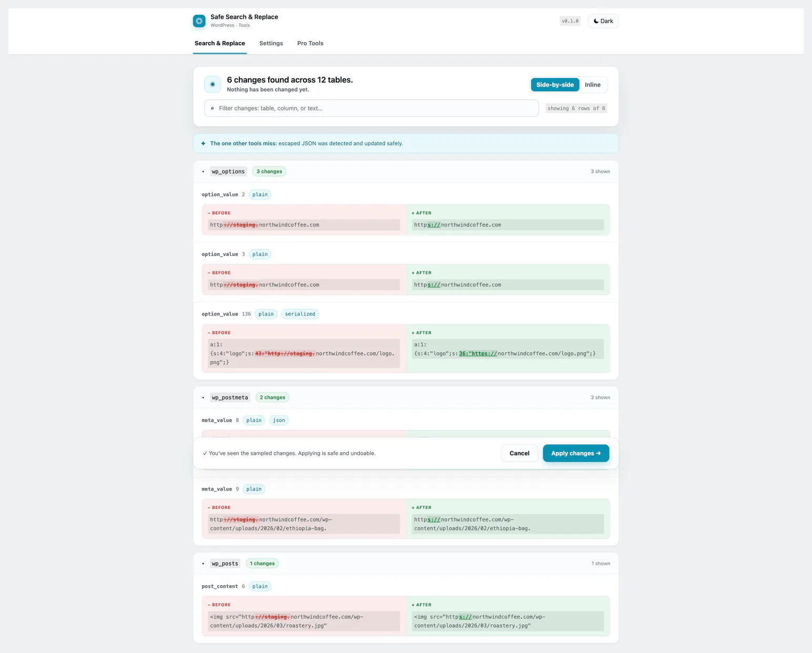Click the Filter changes input field
This screenshot has width=812, height=653.
[371, 108]
